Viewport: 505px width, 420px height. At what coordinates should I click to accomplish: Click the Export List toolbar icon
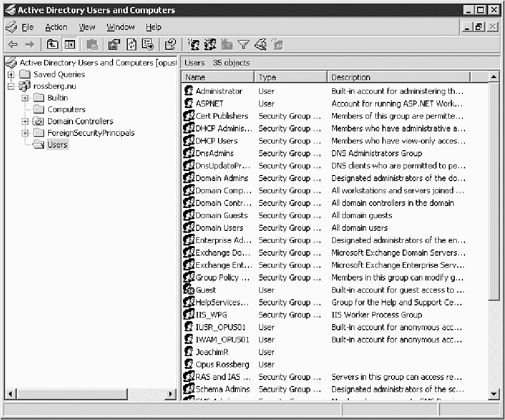click(148, 45)
